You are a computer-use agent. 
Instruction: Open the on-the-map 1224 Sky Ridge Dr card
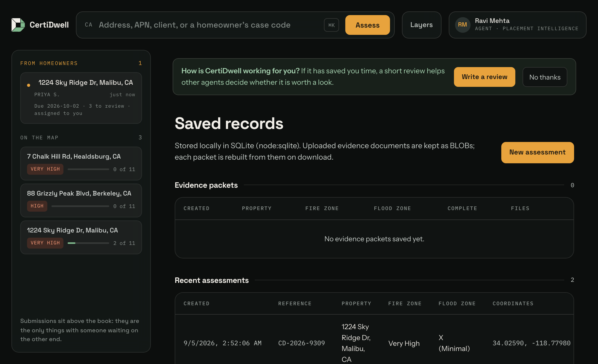point(81,237)
